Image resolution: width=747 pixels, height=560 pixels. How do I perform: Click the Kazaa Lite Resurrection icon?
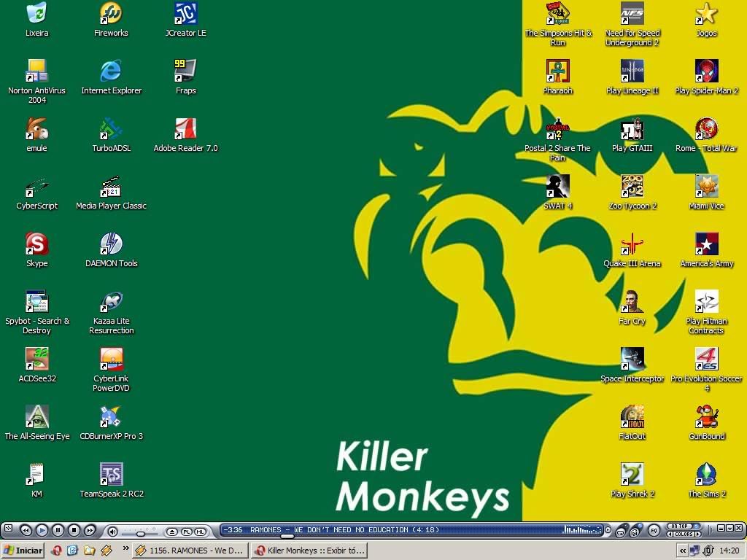111,302
